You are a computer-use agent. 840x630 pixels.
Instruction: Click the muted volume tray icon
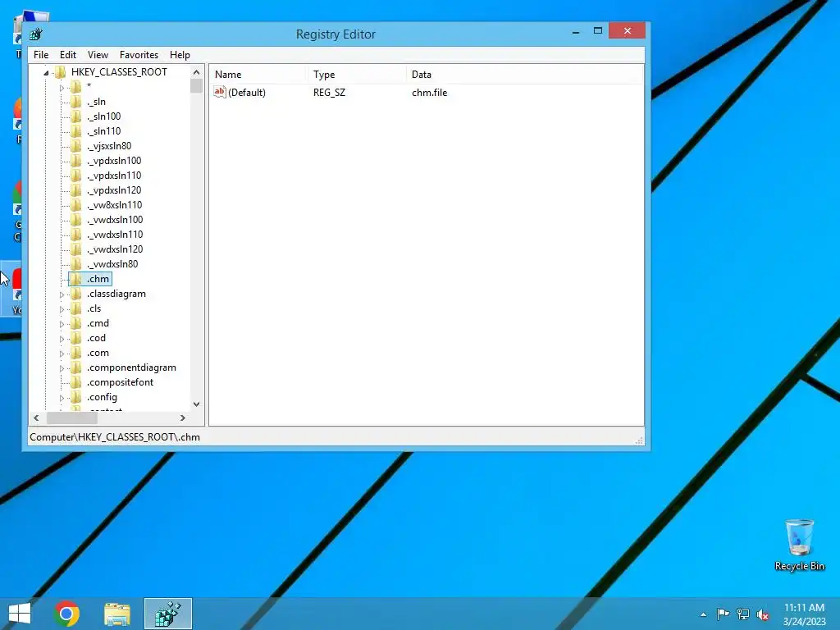point(763,614)
